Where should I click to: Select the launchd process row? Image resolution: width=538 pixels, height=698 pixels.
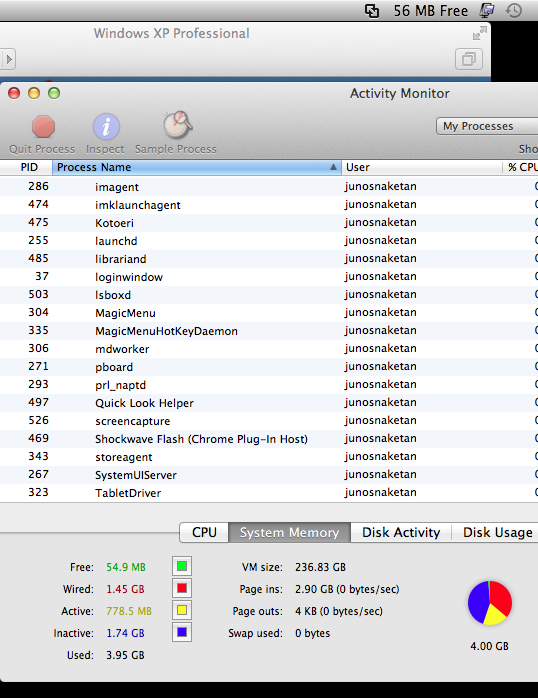[x=269, y=241]
